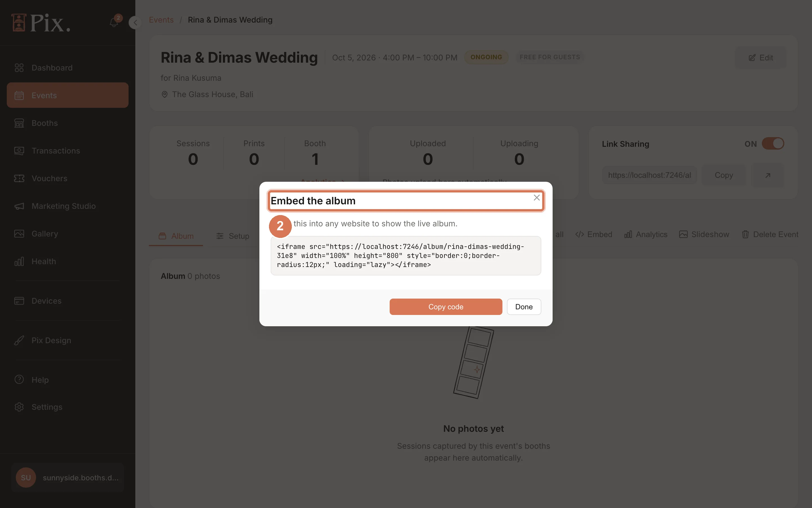The image size is (812, 508).
Task: Open the Embed action in toolbar
Action: point(593,234)
